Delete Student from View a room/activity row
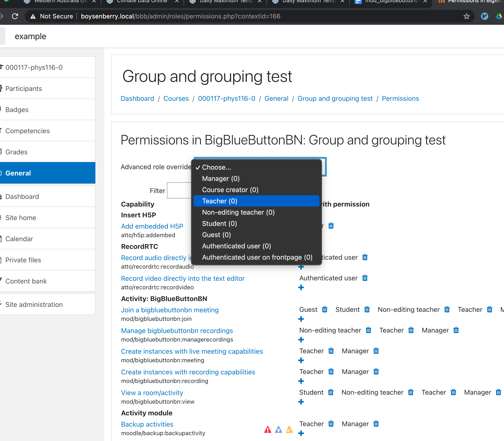504x441 pixels. pos(331,392)
